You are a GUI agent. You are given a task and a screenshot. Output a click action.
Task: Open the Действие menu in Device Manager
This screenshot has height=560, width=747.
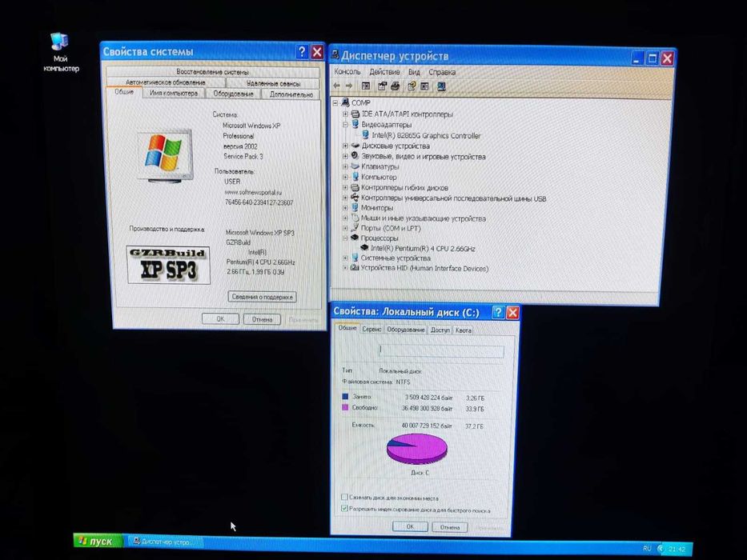[x=384, y=72]
